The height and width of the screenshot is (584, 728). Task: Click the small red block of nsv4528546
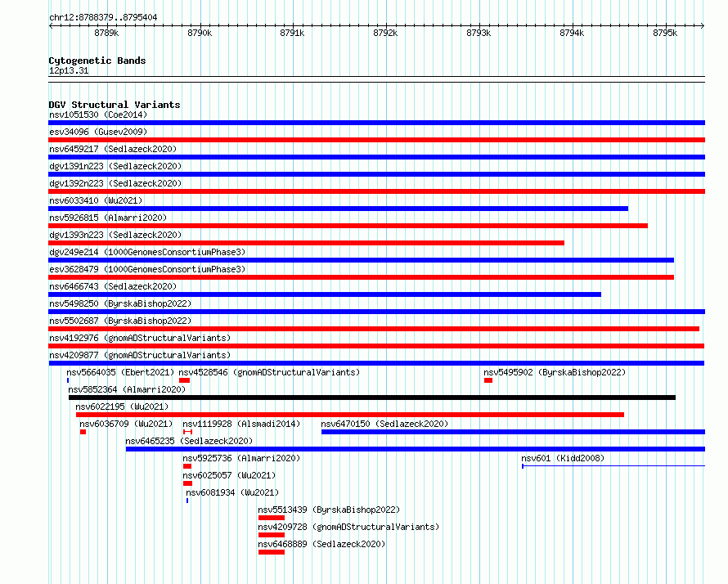click(184, 380)
